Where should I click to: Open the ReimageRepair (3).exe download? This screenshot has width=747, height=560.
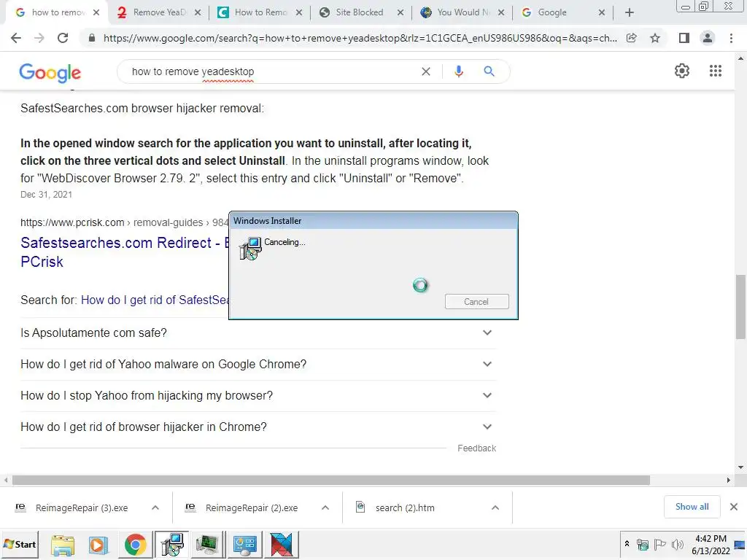click(x=82, y=508)
